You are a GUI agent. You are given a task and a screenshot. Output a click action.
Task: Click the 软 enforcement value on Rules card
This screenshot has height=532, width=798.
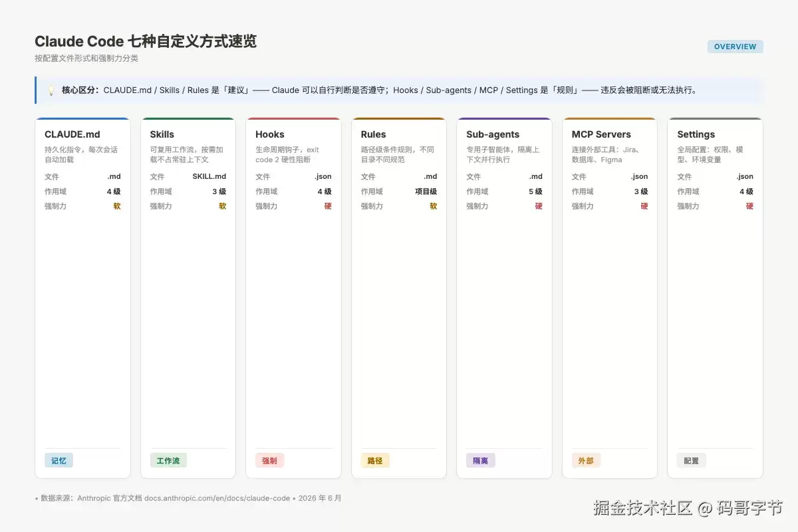click(434, 206)
